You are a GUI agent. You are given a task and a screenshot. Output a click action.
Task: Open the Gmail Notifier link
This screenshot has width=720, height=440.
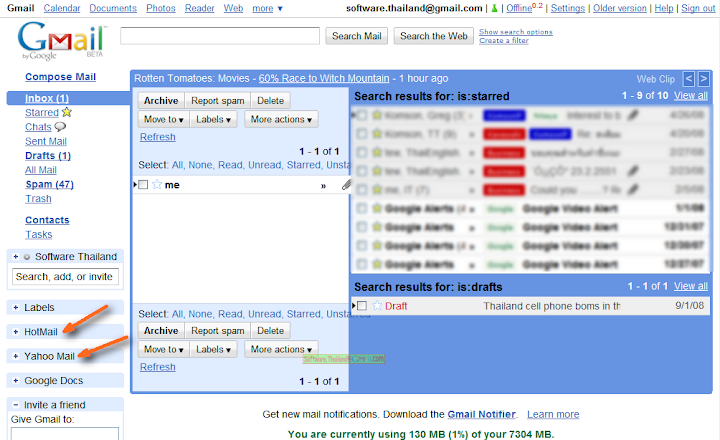click(481, 414)
